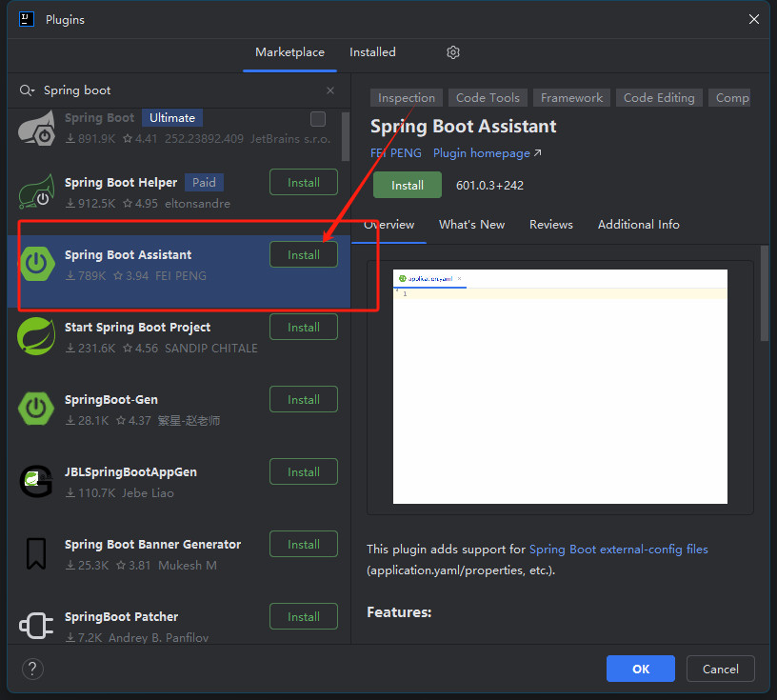Select the Spring Boot Banner Generator title

152,545
